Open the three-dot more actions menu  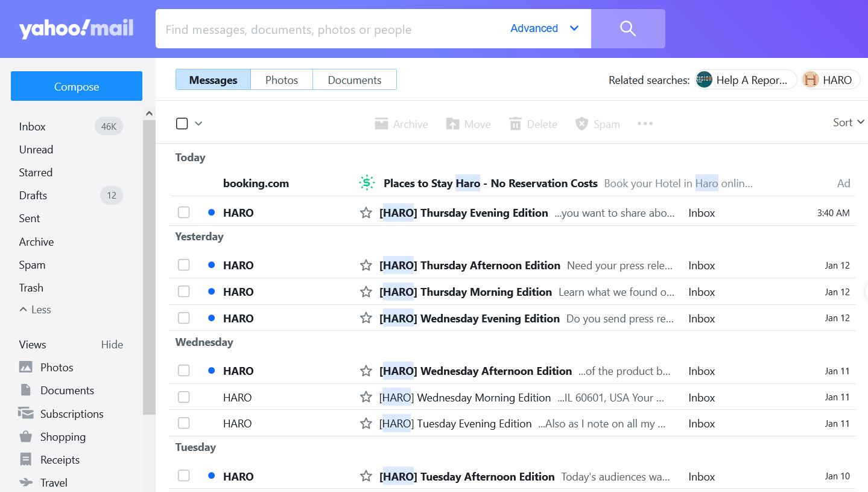[645, 124]
